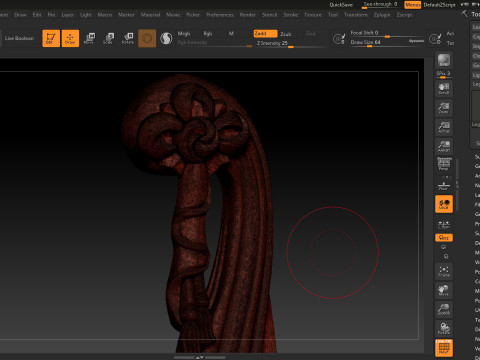Open the File menu
Screen dimensions: 480x360
coord(51,15)
